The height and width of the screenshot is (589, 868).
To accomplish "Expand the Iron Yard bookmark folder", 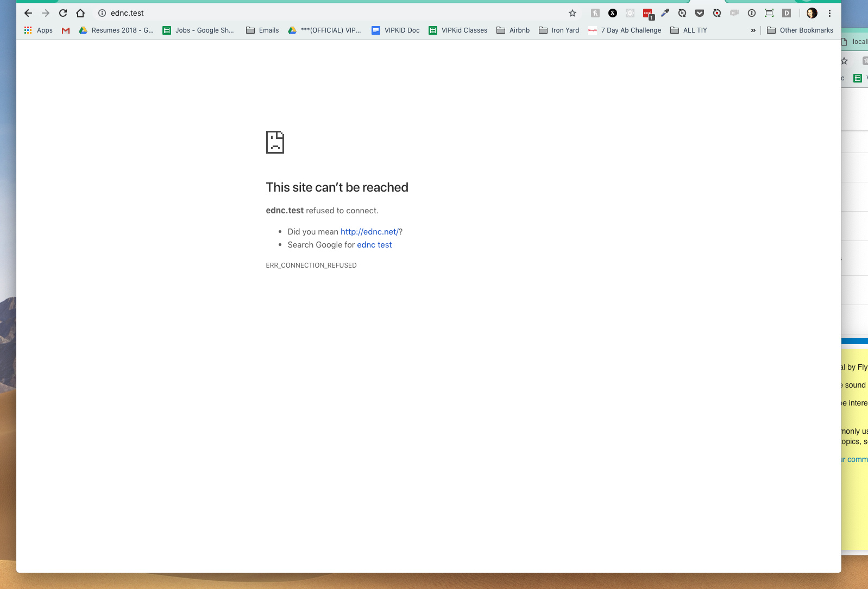I will (x=559, y=30).
